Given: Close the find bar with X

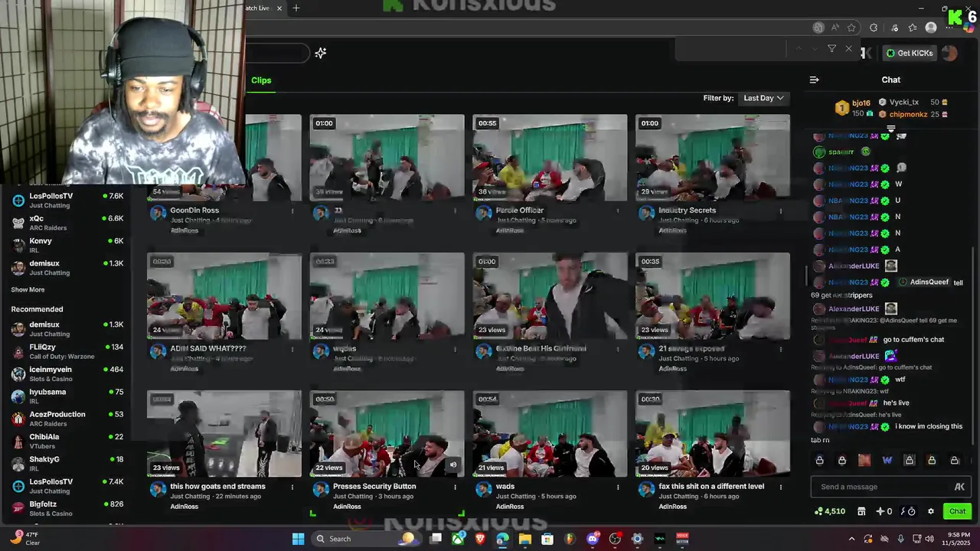Looking at the screenshot, I should point(848,49).
